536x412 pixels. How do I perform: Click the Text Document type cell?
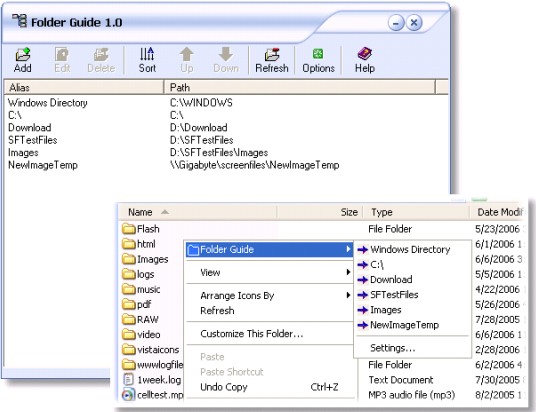(x=401, y=380)
